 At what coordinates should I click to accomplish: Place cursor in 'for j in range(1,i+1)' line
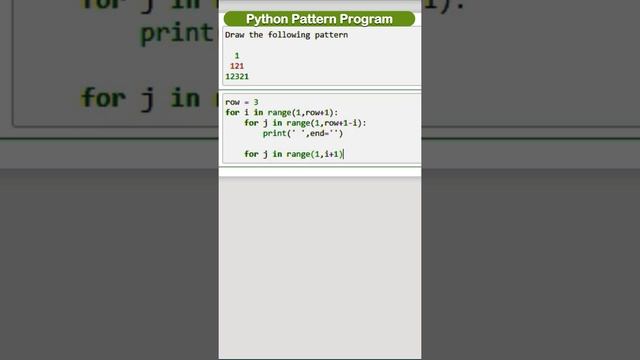tap(294, 154)
